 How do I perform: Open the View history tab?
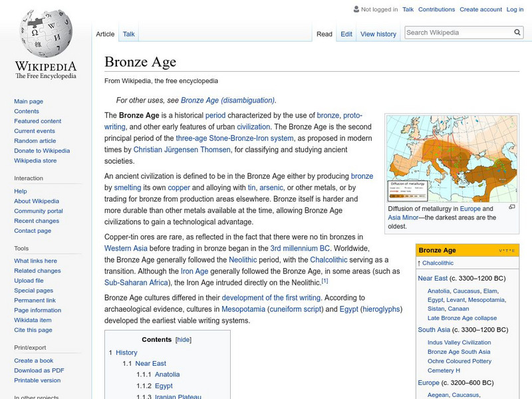378,34
